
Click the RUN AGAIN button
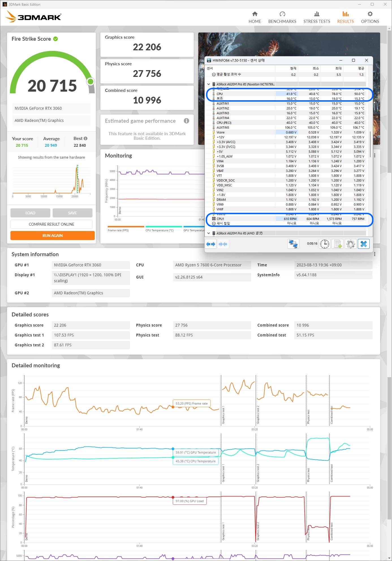(53, 236)
